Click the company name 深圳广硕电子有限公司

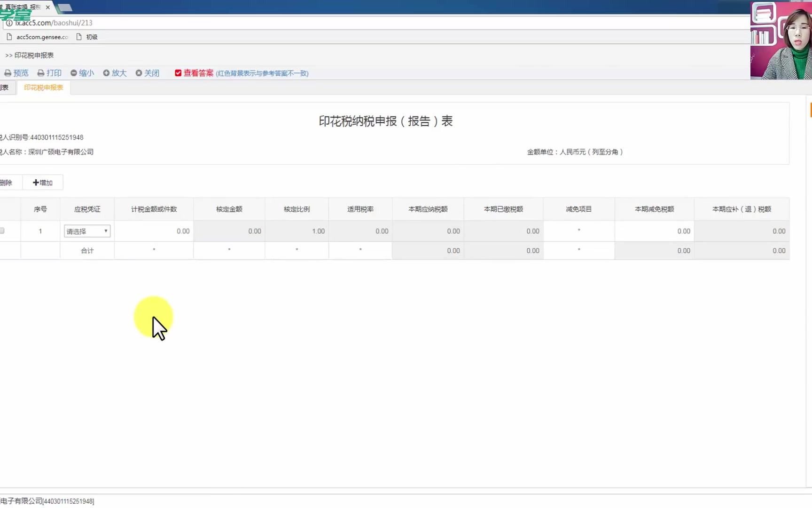(x=61, y=152)
